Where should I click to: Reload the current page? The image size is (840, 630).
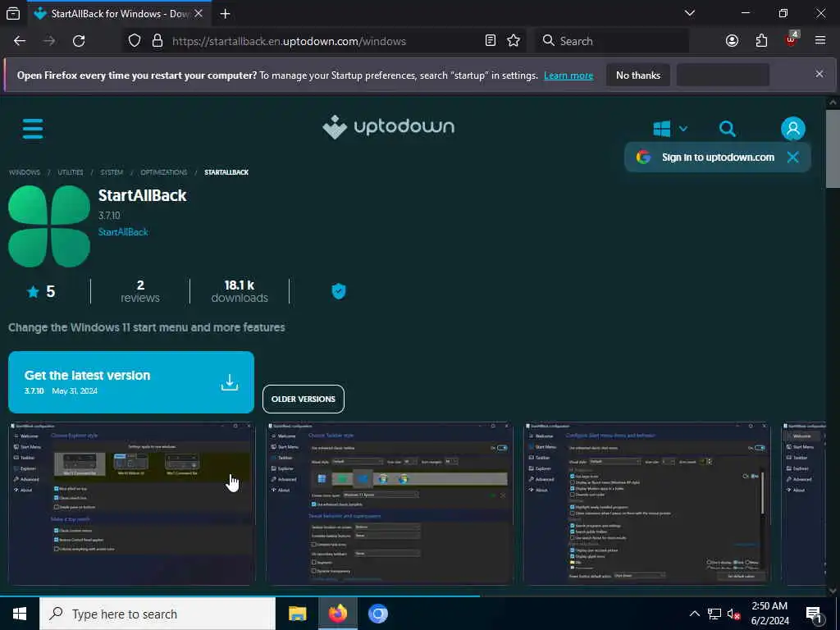click(79, 41)
